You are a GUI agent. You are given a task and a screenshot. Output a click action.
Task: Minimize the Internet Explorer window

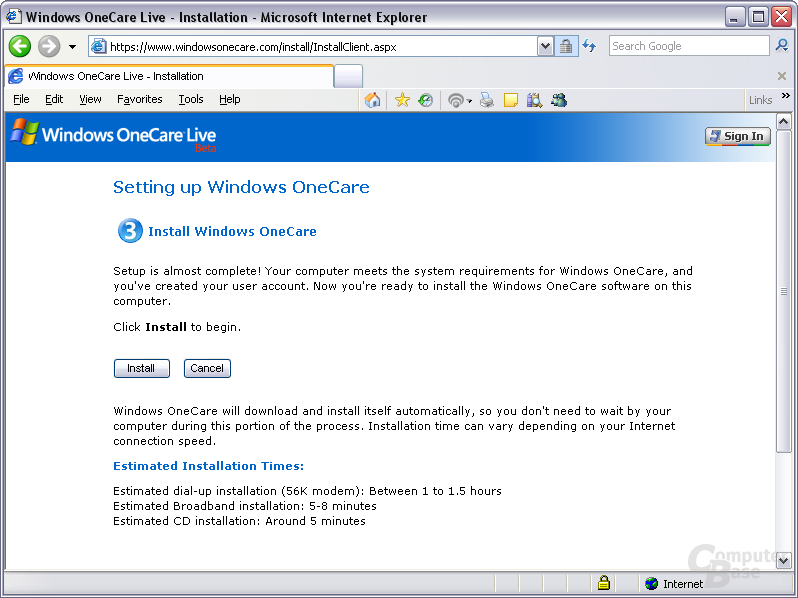(x=734, y=17)
